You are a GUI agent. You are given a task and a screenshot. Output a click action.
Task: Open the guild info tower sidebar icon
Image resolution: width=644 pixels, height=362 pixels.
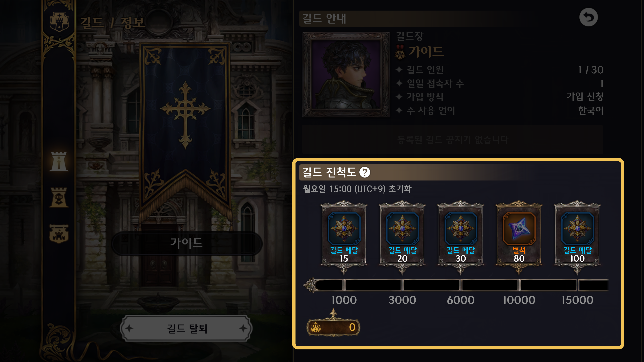tap(59, 161)
